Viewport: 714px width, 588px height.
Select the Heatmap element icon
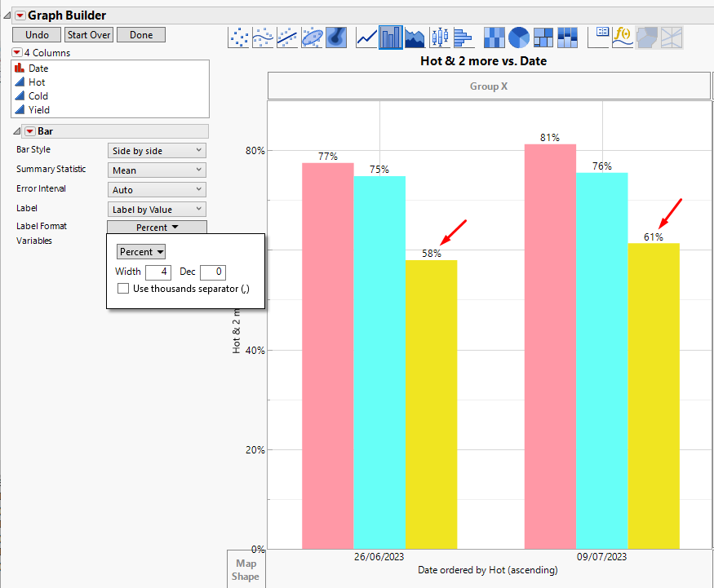[x=494, y=38]
